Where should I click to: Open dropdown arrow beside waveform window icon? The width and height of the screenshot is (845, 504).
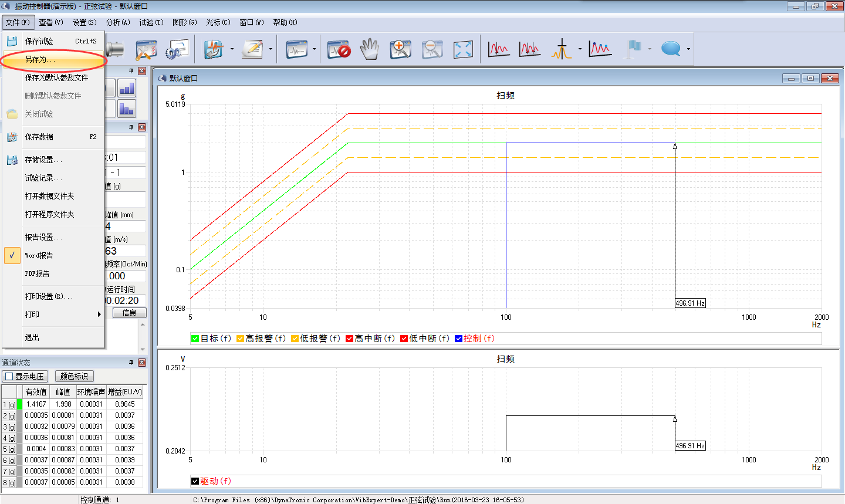coord(315,49)
